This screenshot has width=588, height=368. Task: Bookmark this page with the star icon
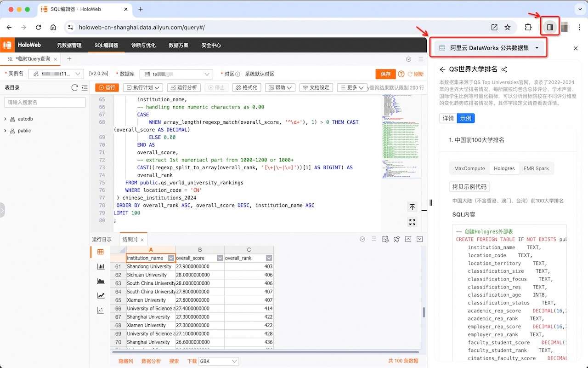pyautogui.click(x=508, y=27)
